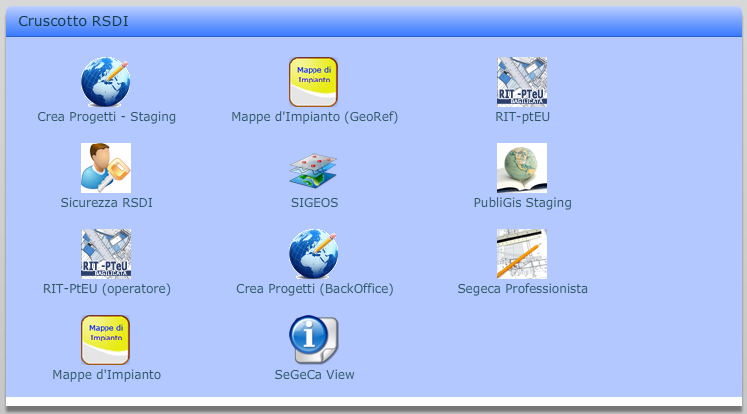This screenshot has width=747, height=414.
Task: Click the PubliGis Staging label
Action: tap(523, 203)
